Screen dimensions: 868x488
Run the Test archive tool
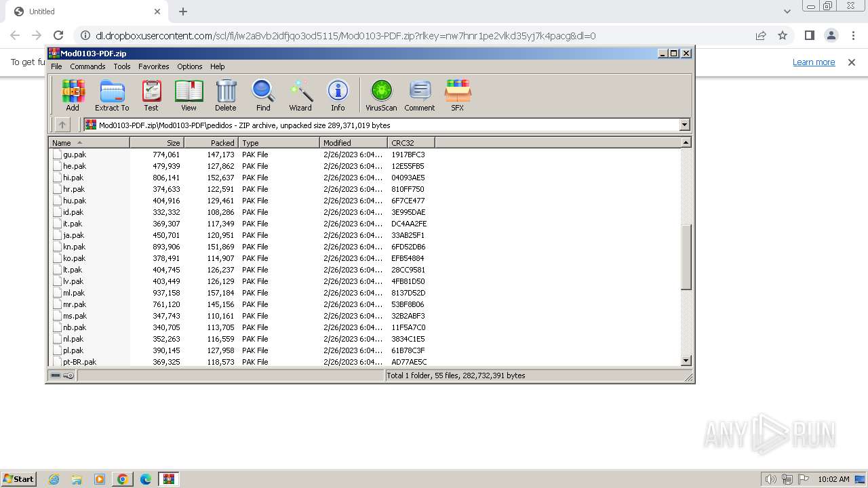151,95
